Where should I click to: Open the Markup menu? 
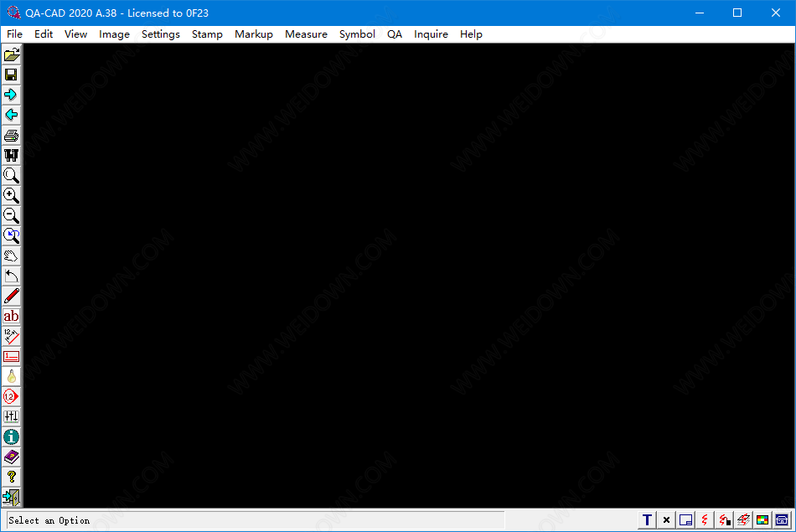254,34
